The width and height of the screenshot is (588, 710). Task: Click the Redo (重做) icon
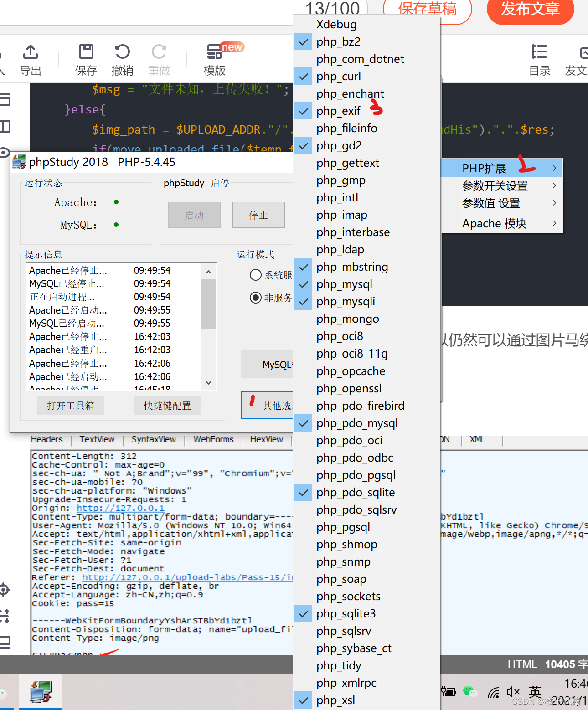(159, 51)
